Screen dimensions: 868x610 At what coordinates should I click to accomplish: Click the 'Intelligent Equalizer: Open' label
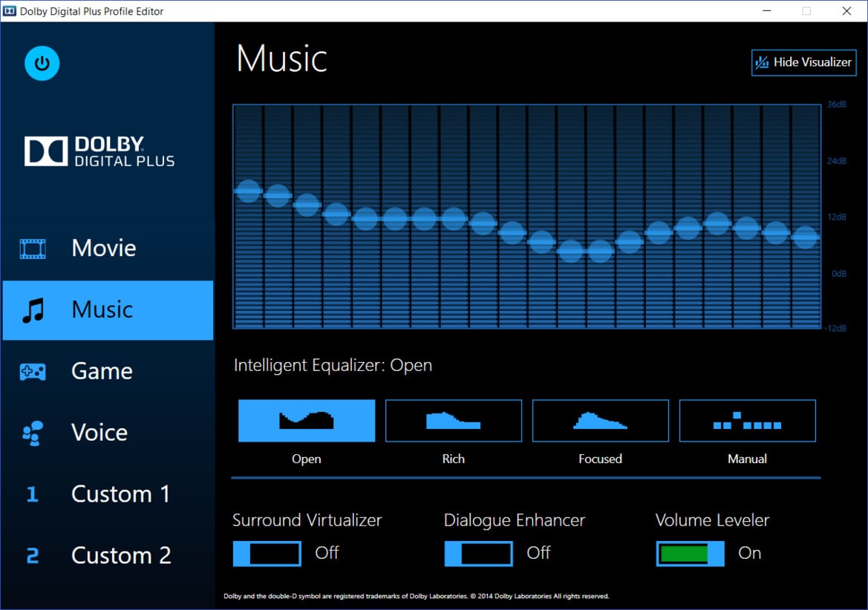(x=333, y=366)
